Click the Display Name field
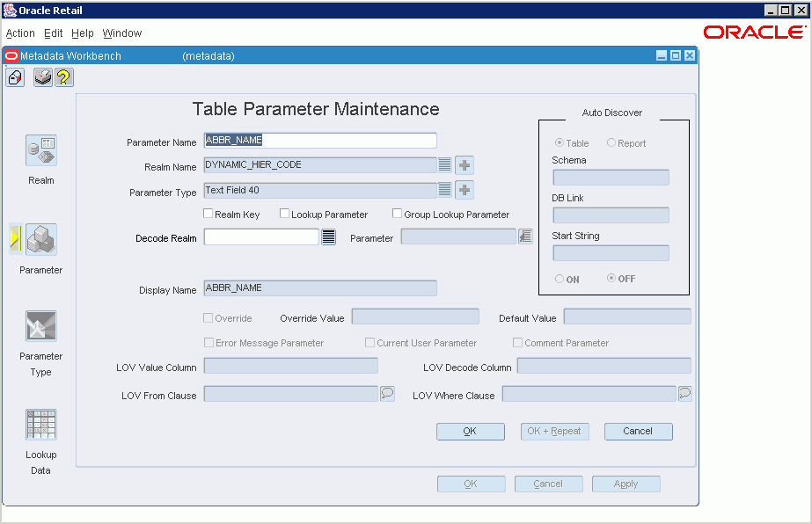Screen dimensions: 812x524 (x=320, y=287)
